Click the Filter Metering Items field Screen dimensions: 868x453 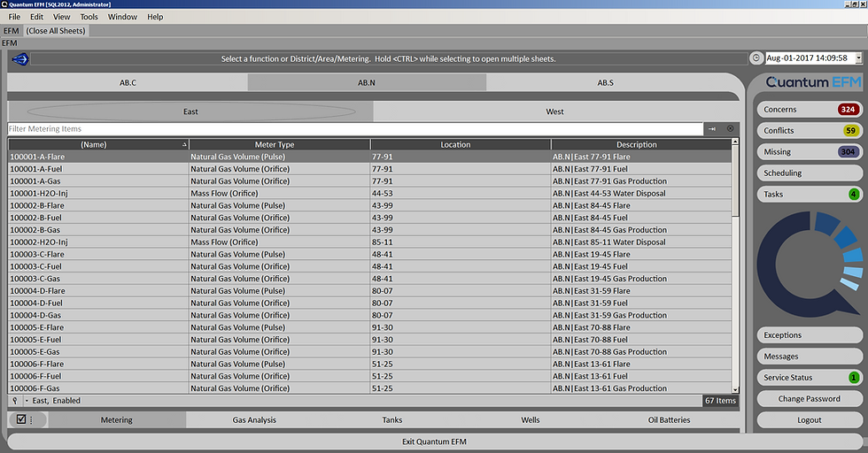[355, 128]
